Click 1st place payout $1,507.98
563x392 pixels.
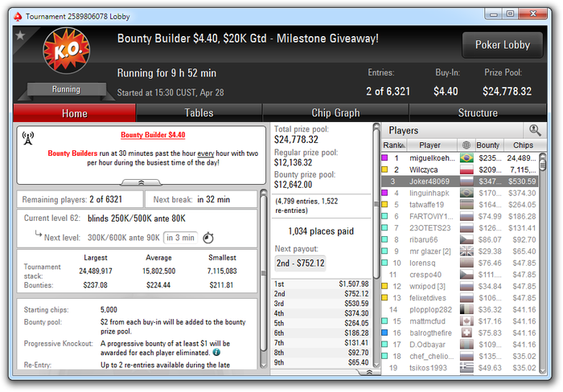(322, 284)
